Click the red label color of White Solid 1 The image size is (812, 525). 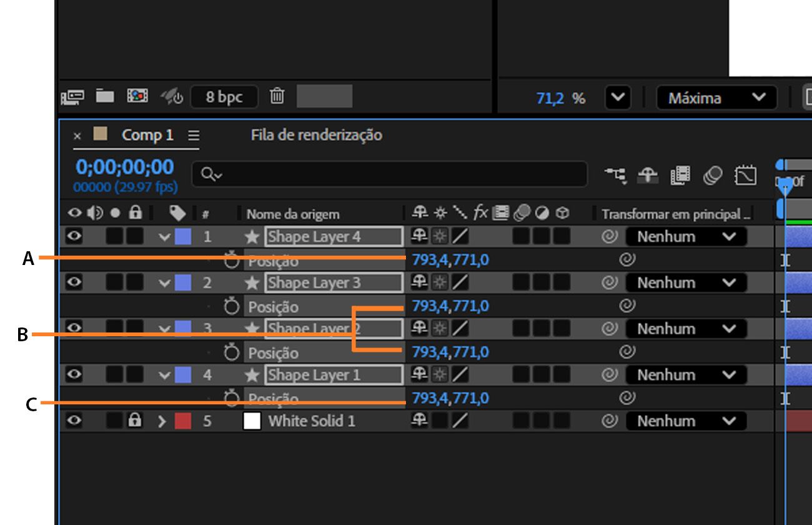click(x=183, y=421)
